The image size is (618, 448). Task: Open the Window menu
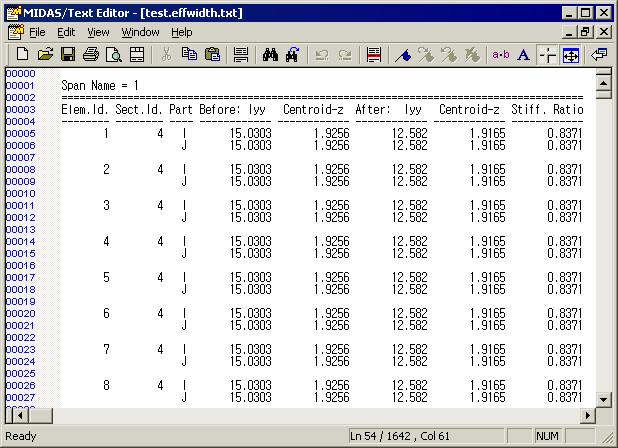pos(140,32)
